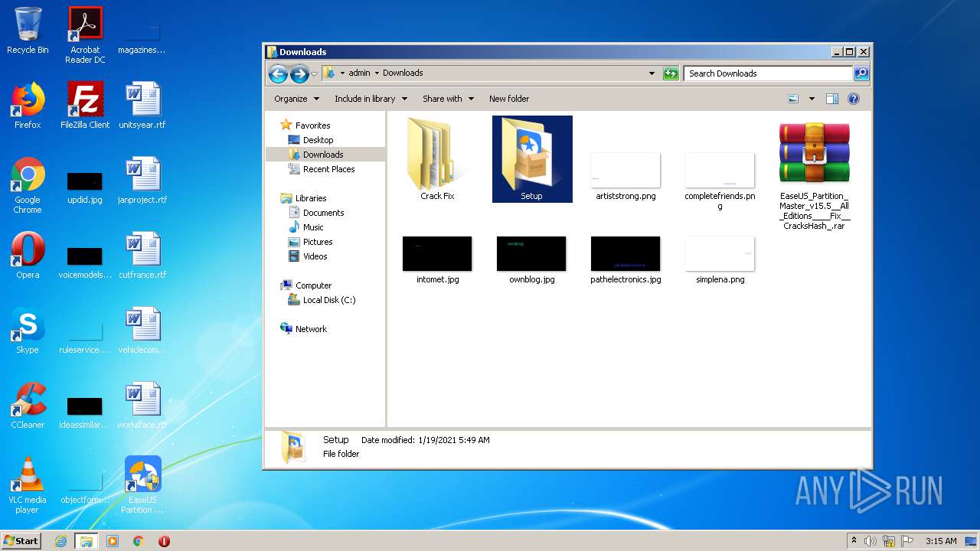Open Local Disk (C:)
This screenshot has width=980, height=551.
point(329,300)
